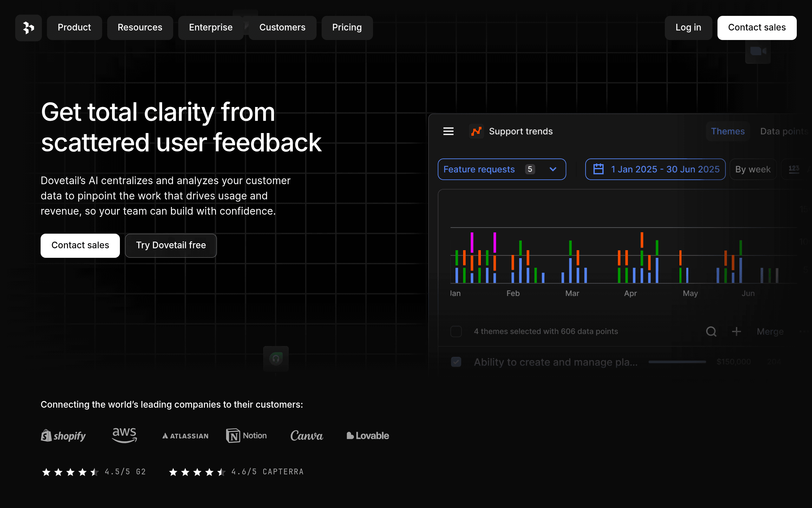
Task: Open the Product menu
Action: tap(74, 28)
